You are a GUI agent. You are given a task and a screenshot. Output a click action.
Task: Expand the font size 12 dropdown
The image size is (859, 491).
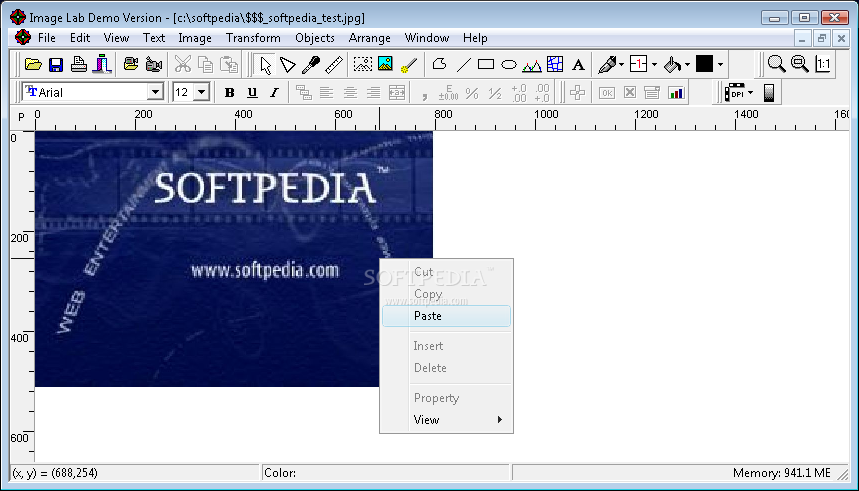tap(202, 92)
